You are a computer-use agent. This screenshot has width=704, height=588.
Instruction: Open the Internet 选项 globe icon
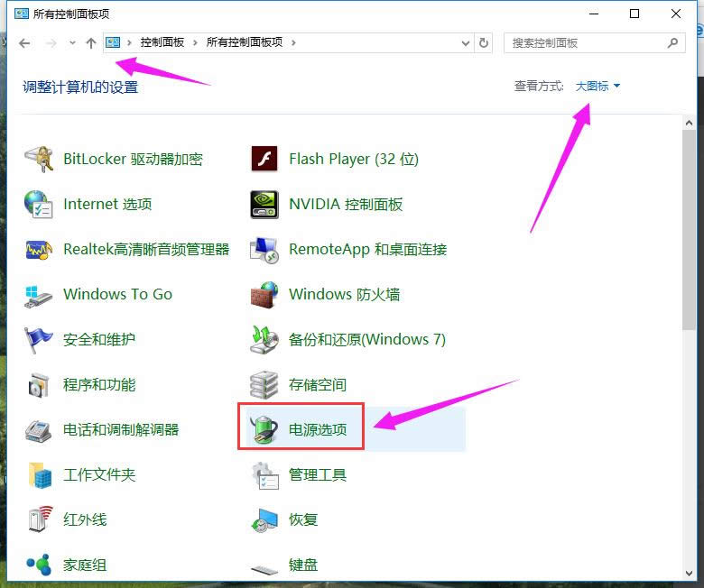tap(39, 205)
